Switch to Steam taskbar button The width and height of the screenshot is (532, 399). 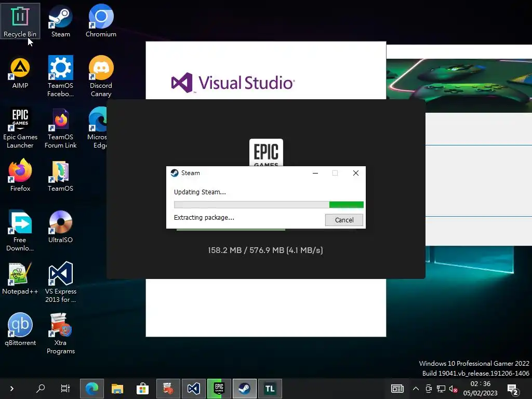click(245, 389)
